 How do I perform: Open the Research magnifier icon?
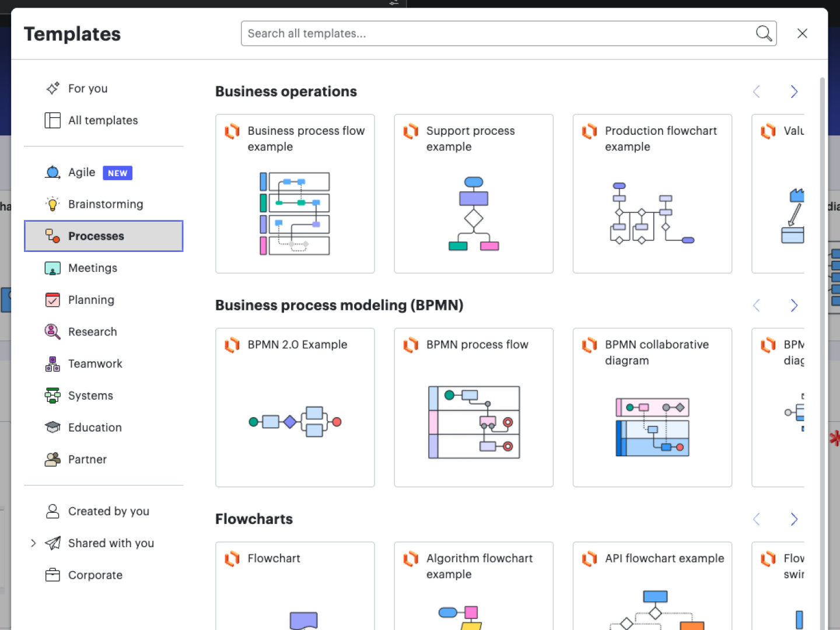coord(52,332)
